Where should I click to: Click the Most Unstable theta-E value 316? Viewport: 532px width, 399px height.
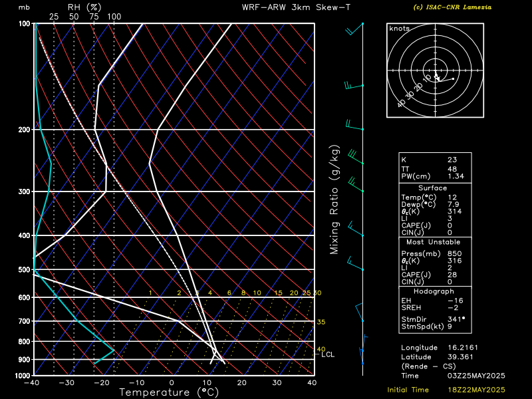[x=455, y=261]
